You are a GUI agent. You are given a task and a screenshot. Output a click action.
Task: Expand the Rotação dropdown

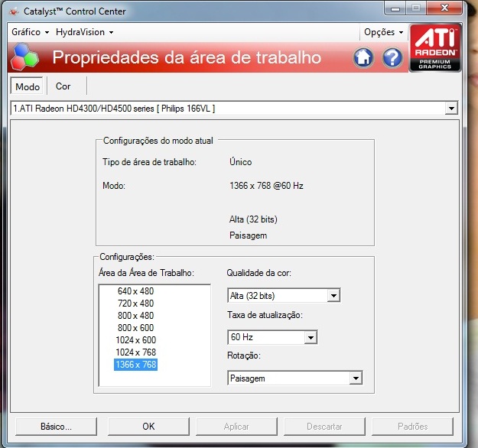point(355,378)
